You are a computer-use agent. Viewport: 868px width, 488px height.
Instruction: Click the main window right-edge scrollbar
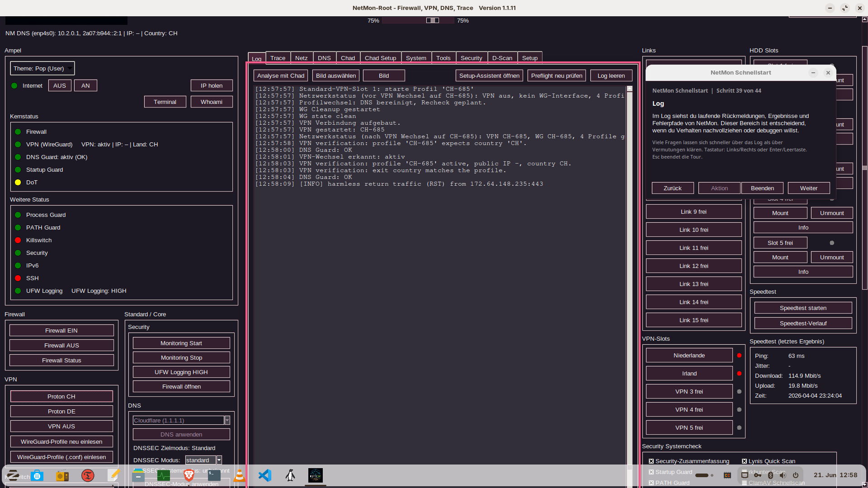click(864, 167)
